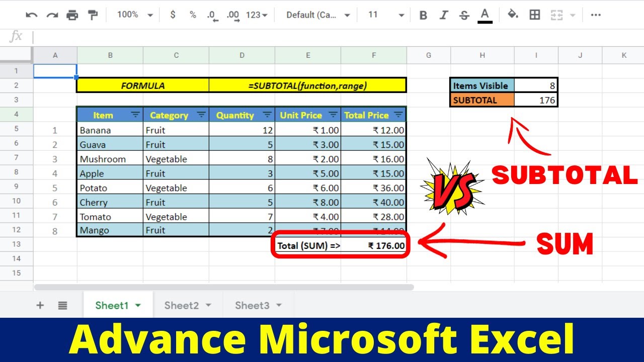Click the formula bar input
The height and width of the screenshot is (362, 644).
pos(337,37)
